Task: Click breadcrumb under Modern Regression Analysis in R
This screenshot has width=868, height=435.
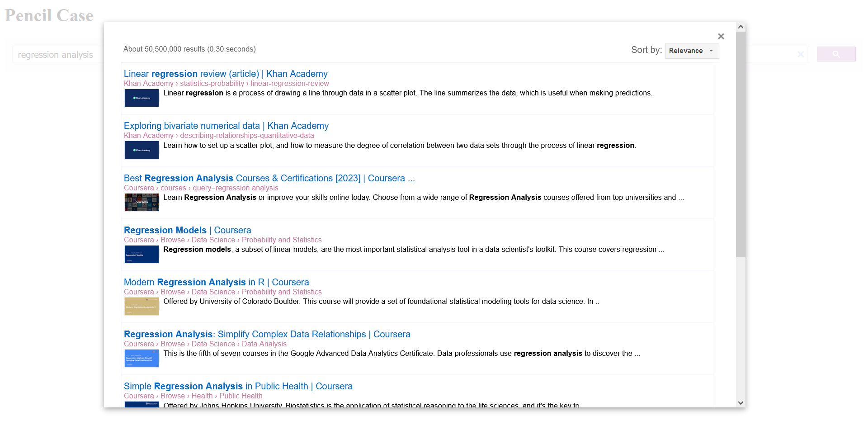Action: 223,292
